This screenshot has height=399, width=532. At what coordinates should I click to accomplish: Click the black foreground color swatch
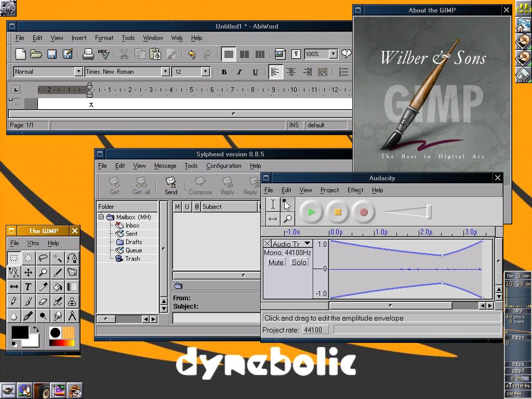coord(20,332)
